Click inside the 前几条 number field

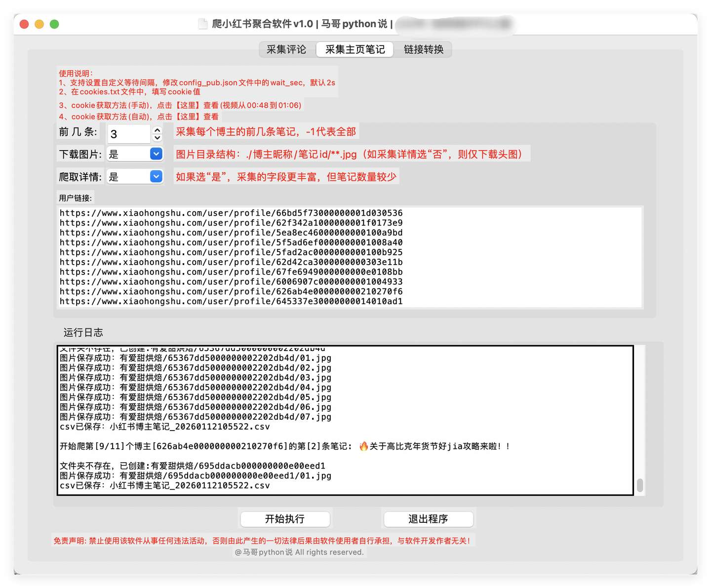point(128,134)
